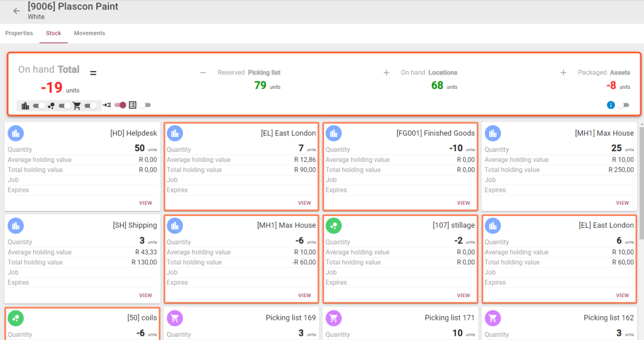Click the location icon on [MH1] Max House 25 units card
Viewport: 644px width, 340px height.
pyautogui.click(x=493, y=133)
